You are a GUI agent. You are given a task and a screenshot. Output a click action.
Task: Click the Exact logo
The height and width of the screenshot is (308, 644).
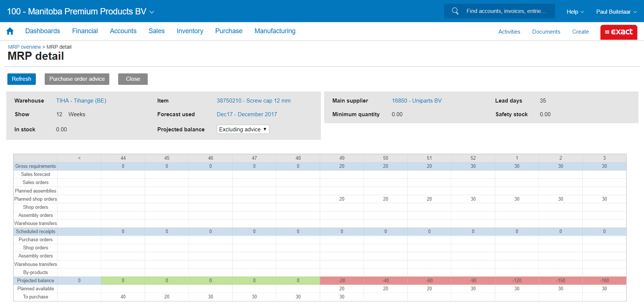click(x=619, y=32)
